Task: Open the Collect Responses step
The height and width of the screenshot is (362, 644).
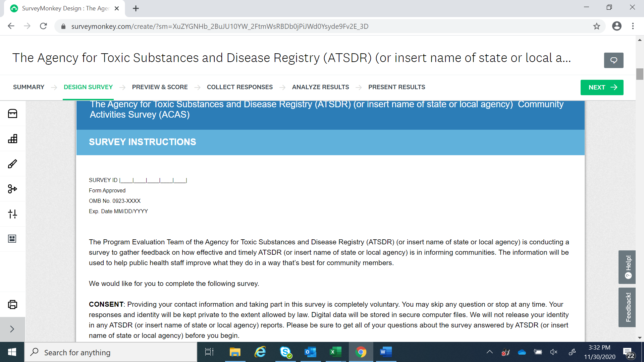Action: [239, 87]
